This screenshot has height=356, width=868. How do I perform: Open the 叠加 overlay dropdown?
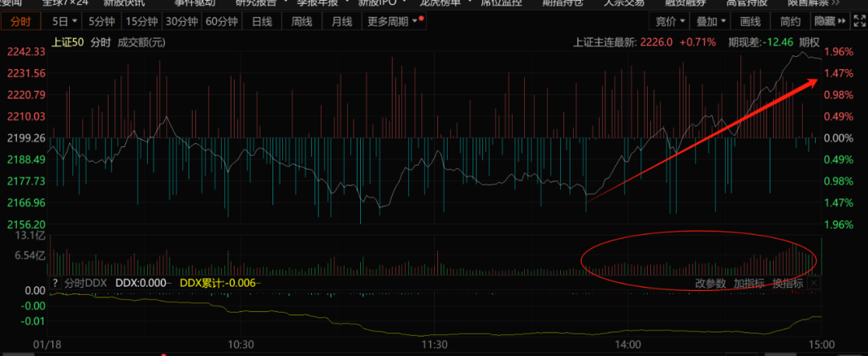pos(710,23)
